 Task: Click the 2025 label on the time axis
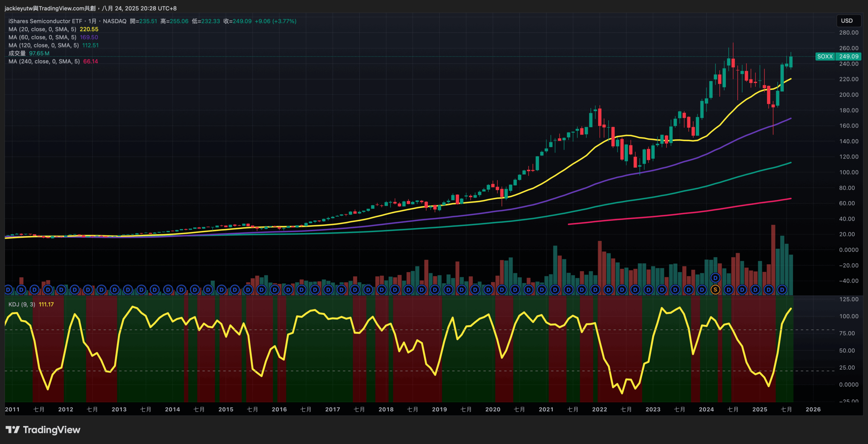(759, 409)
